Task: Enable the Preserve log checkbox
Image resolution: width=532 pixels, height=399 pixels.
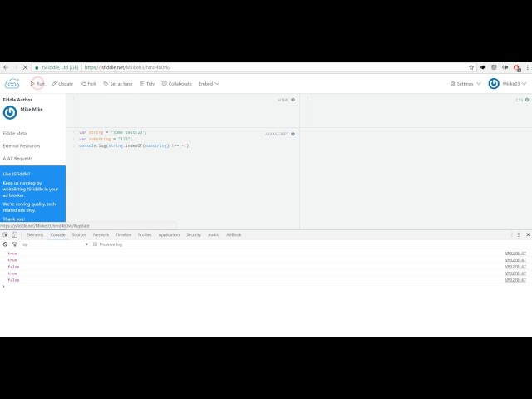Action: pos(96,244)
